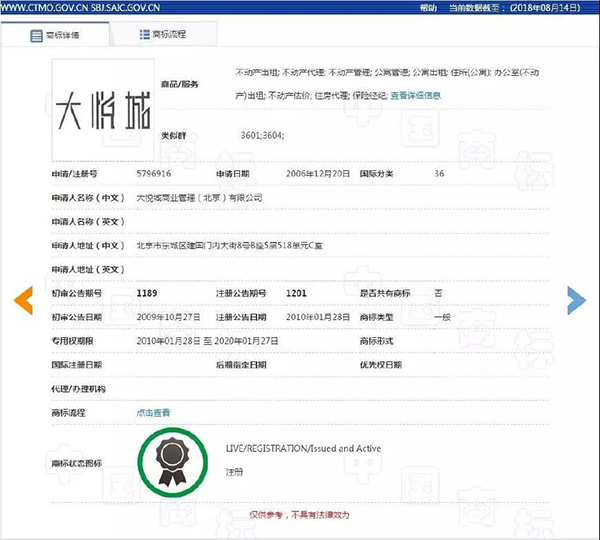The height and width of the screenshot is (540, 600).
Task: Select similar group value 3601;3604;
Action: [262, 135]
